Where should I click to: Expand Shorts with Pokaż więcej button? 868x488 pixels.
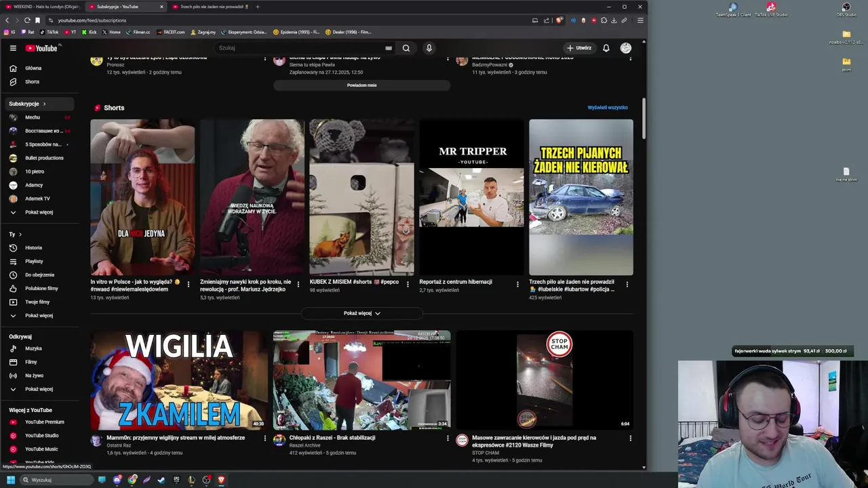coord(361,313)
